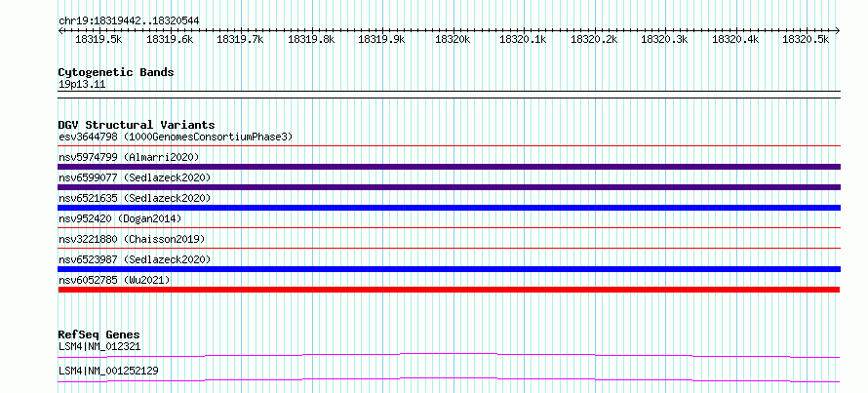
Task: Click the 18320.3k ruler tick label
Action: coord(664,40)
